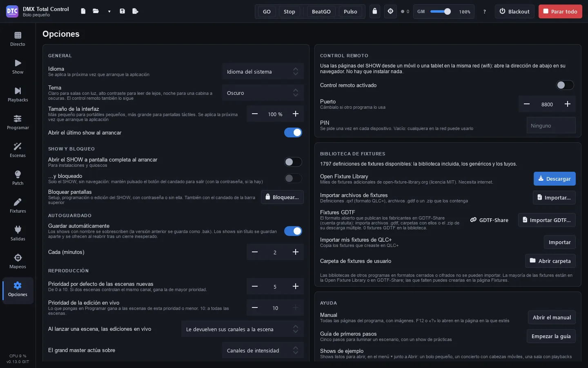
Task: Increase Puerto value with plus button
Action: pos(568,104)
